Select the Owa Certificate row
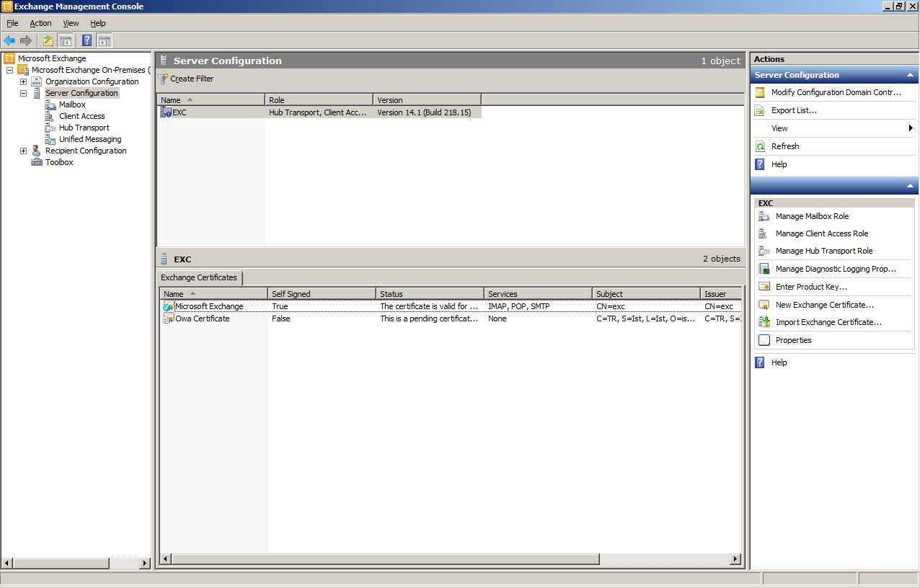The width and height of the screenshot is (920, 588). click(x=203, y=318)
